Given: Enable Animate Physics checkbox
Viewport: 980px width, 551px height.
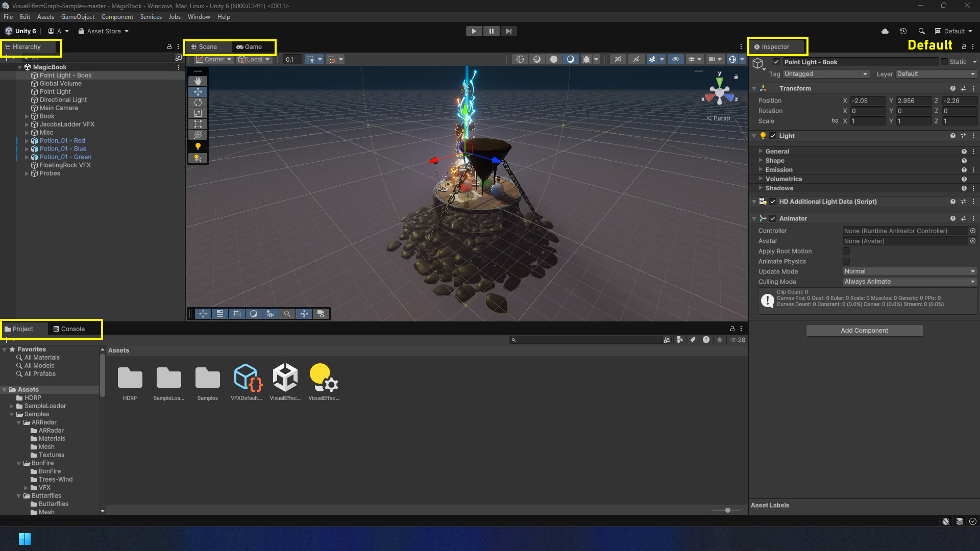Looking at the screenshot, I should pyautogui.click(x=846, y=262).
